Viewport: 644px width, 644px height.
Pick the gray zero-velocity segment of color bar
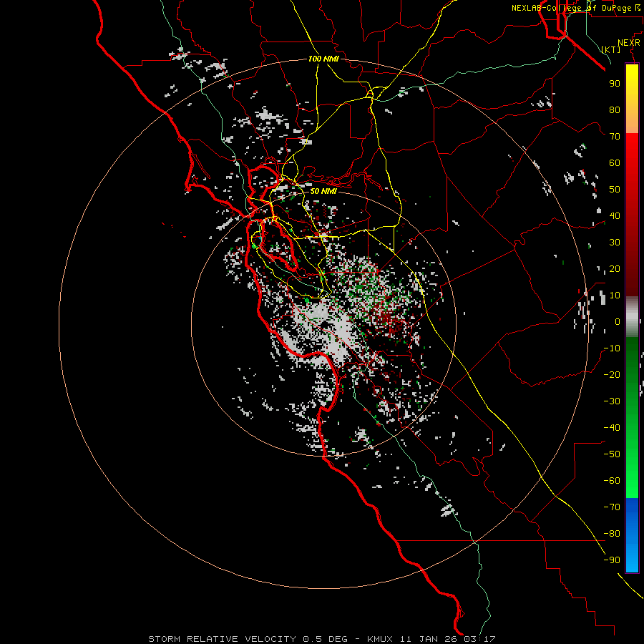click(632, 317)
